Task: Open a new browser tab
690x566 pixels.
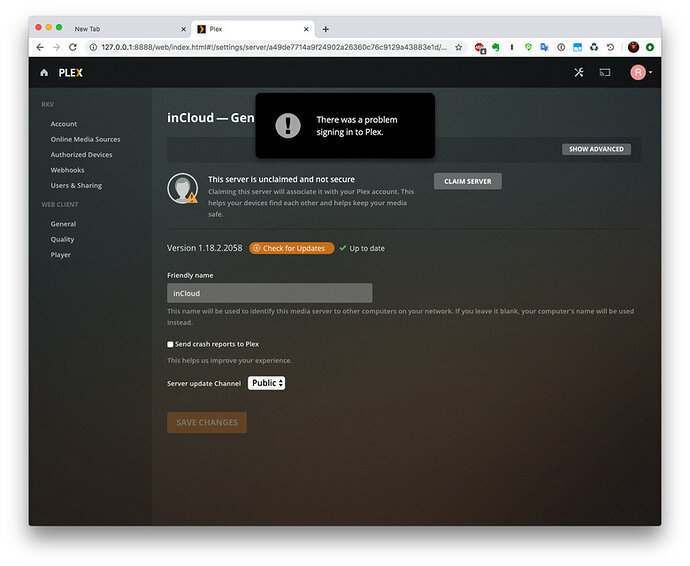Action: click(x=326, y=29)
